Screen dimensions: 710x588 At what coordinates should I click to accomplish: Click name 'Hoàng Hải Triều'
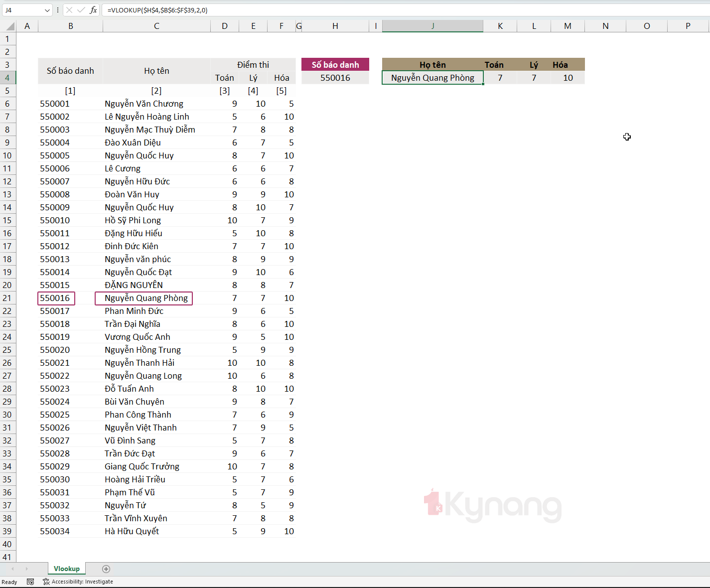click(135, 479)
